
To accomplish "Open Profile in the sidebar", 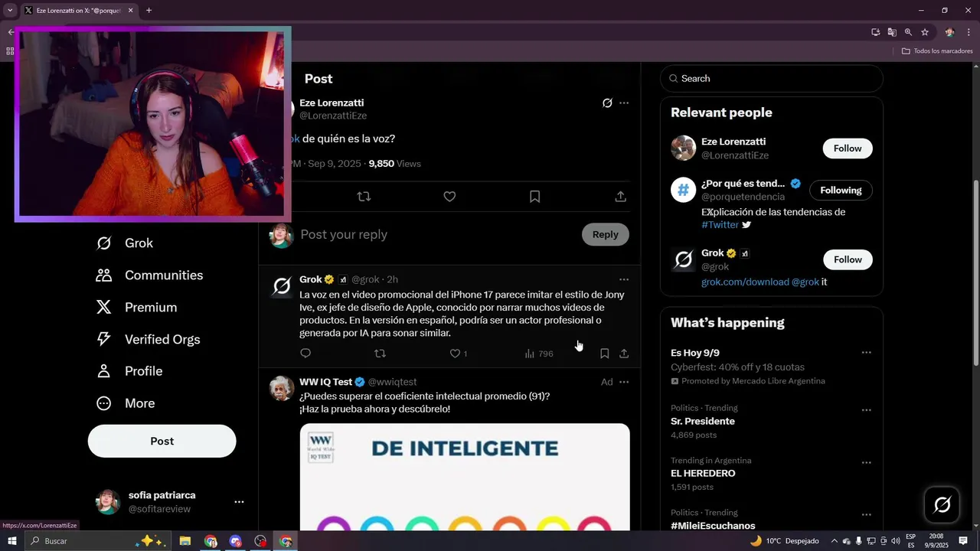I will point(129,371).
